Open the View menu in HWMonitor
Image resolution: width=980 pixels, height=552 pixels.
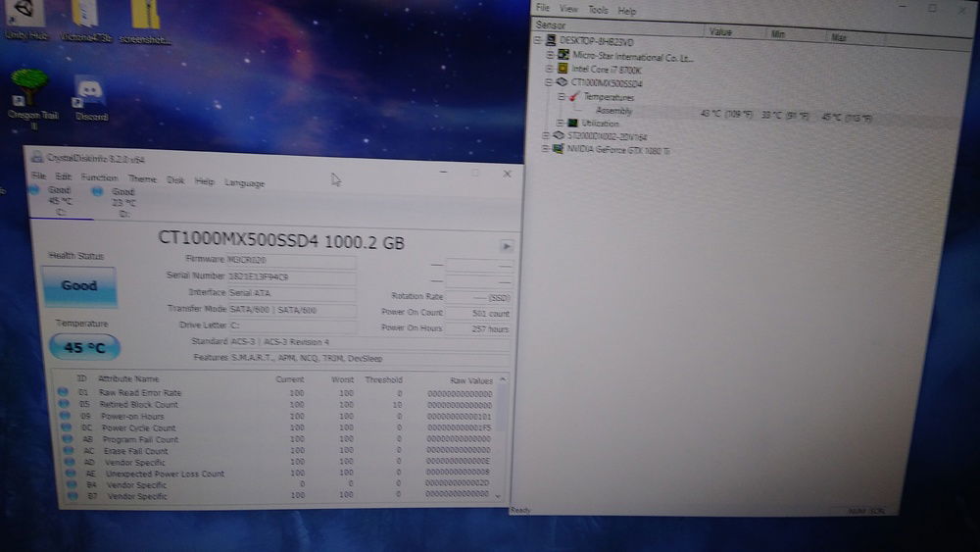click(x=568, y=8)
